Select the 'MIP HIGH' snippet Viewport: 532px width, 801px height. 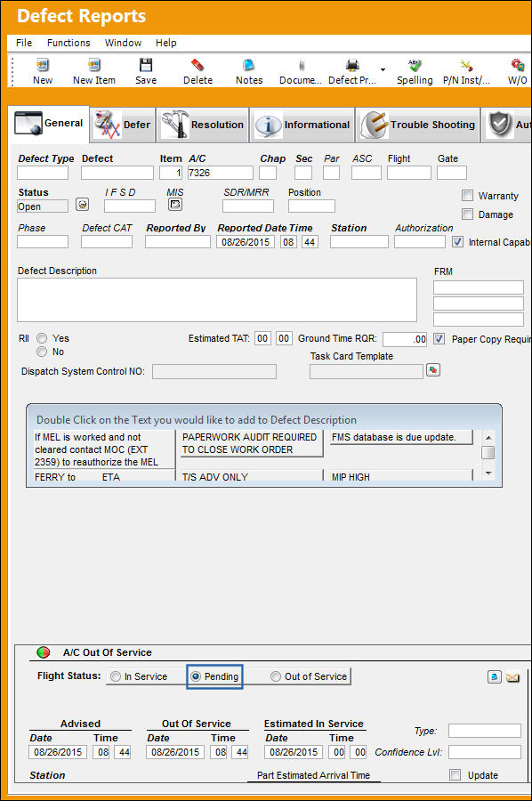pyautogui.click(x=401, y=476)
